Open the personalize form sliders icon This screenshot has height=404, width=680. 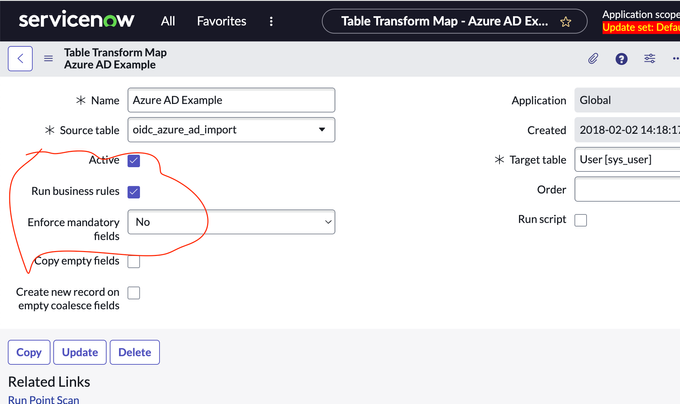coord(649,59)
